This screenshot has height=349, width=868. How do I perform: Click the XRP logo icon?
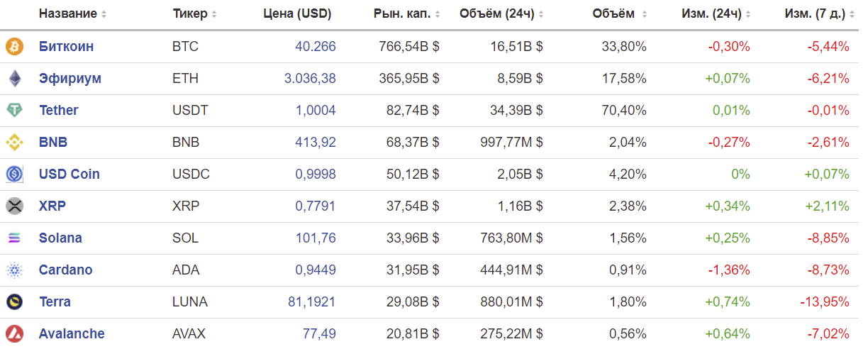point(15,206)
